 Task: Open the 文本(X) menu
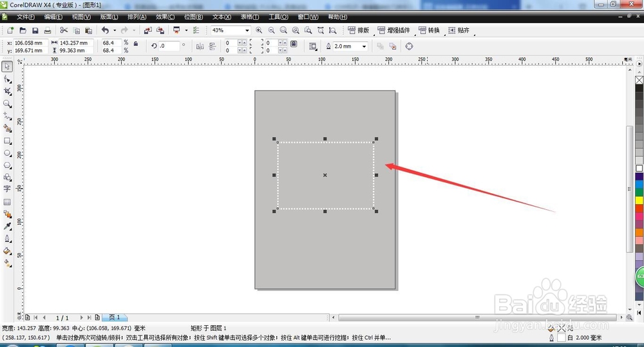(x=222, y=17)
